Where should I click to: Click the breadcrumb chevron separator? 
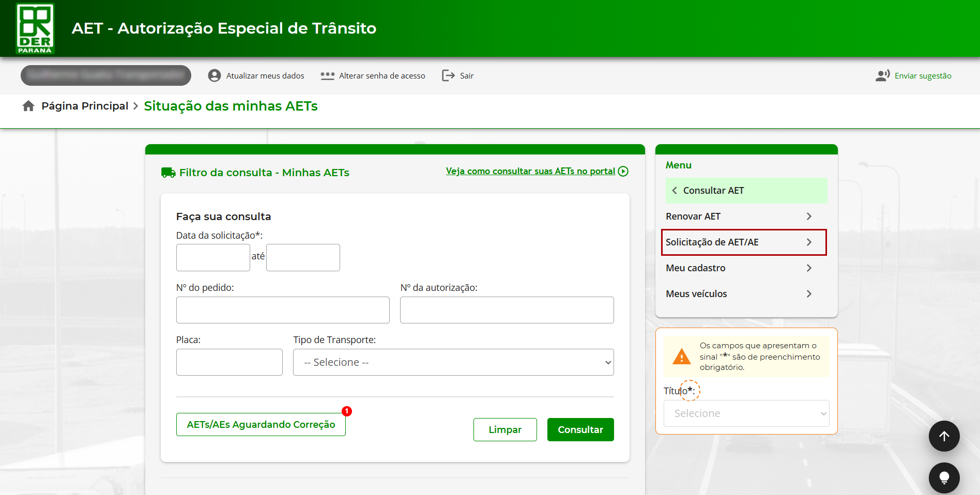(136, 106)
